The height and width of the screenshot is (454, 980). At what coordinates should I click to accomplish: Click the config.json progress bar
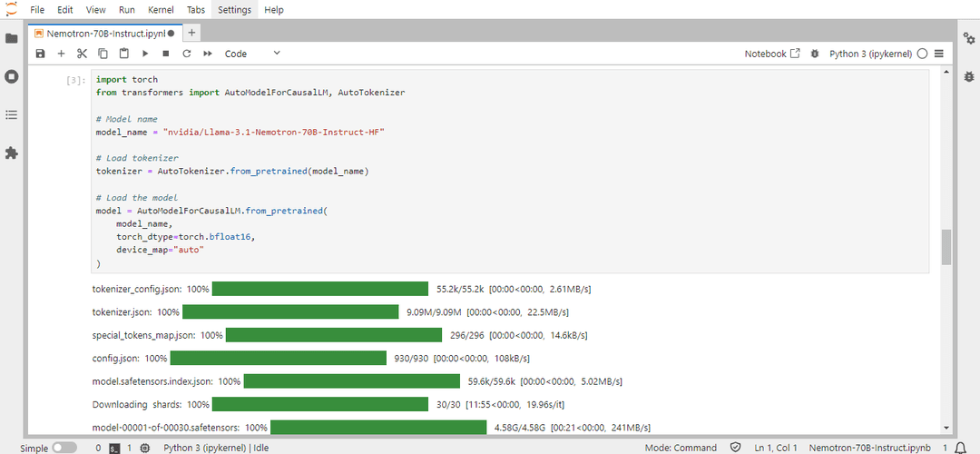click(279, 359)
